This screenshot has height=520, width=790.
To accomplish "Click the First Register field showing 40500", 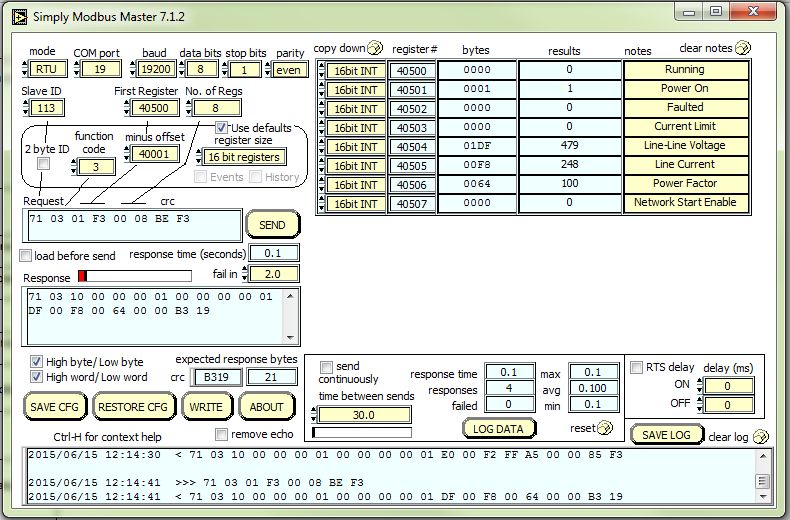I will [x=154, y=108].
